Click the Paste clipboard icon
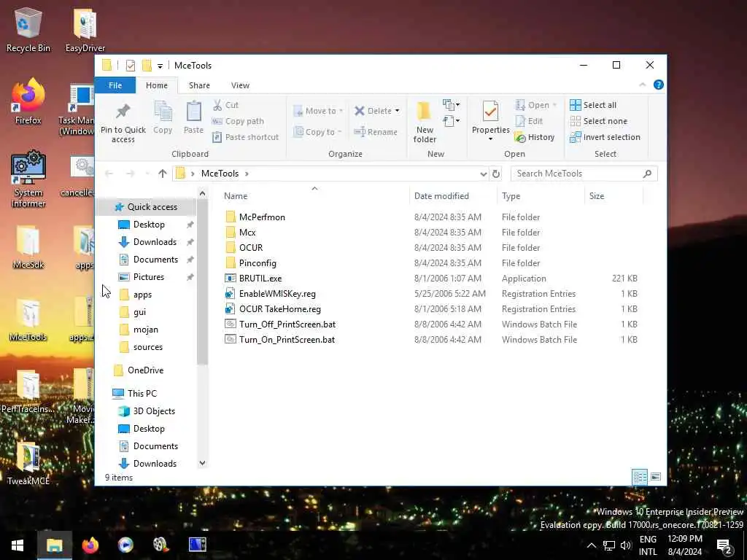Image resolution: width=747 pixels, height=560 pixels. click(x=193, y=117)
